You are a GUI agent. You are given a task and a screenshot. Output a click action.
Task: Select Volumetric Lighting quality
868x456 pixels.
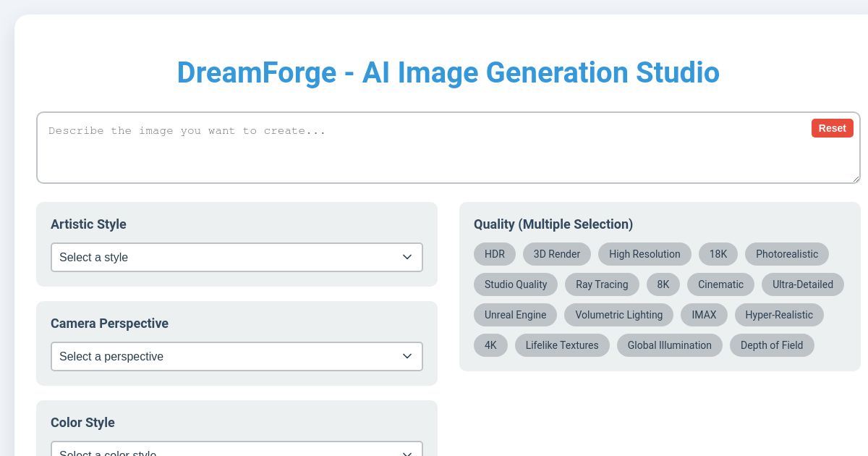click(618, 315)
